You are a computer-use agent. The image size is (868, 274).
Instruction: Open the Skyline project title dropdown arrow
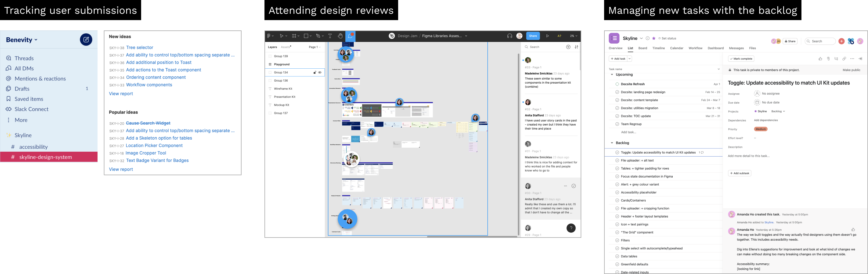click(x=641, y=38)
